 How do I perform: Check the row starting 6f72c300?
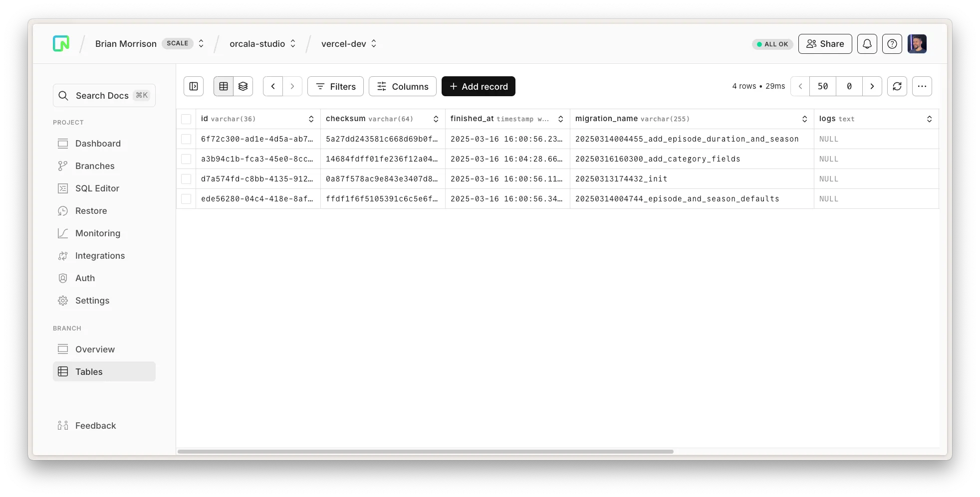[186, 139]
